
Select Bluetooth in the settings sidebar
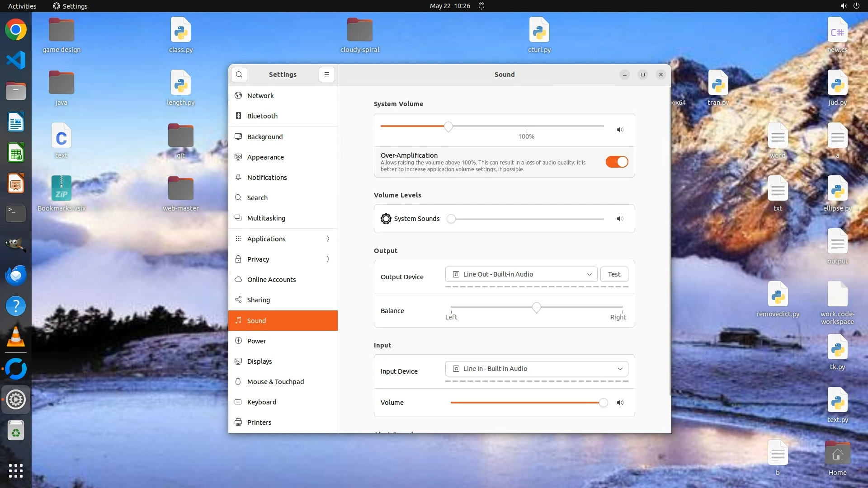(262, 116)
